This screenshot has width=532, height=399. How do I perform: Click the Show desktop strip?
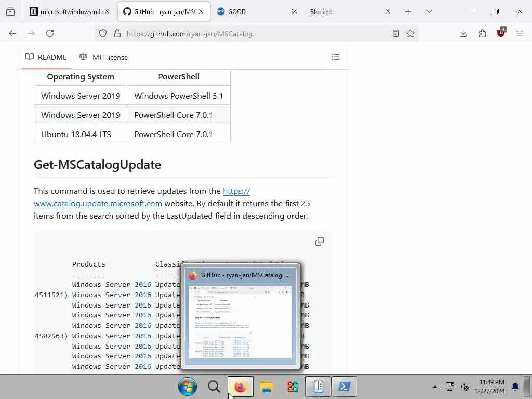point(527,387)
